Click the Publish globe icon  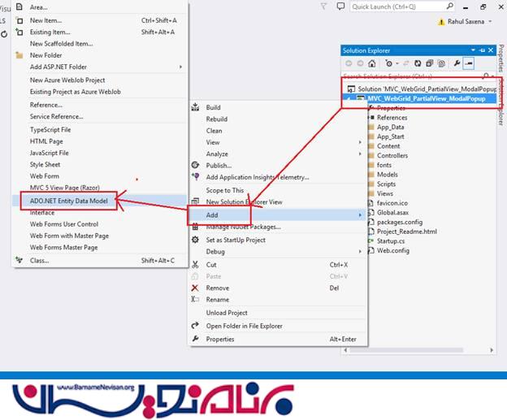point(195,165)
